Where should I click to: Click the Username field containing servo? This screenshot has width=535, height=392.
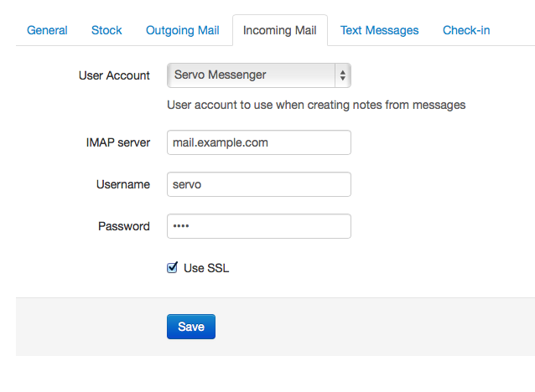(x=258, y=184)
